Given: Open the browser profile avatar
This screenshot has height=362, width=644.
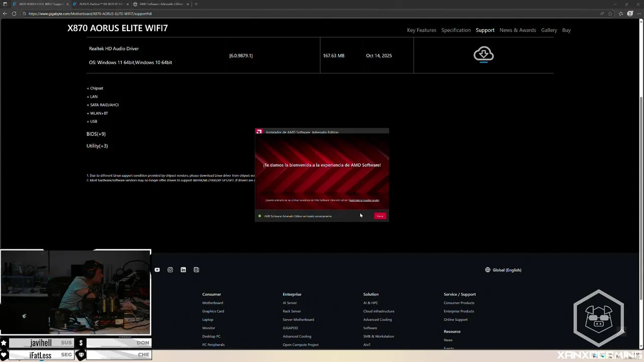Looking at the screenshot, I should coord(630,14).
